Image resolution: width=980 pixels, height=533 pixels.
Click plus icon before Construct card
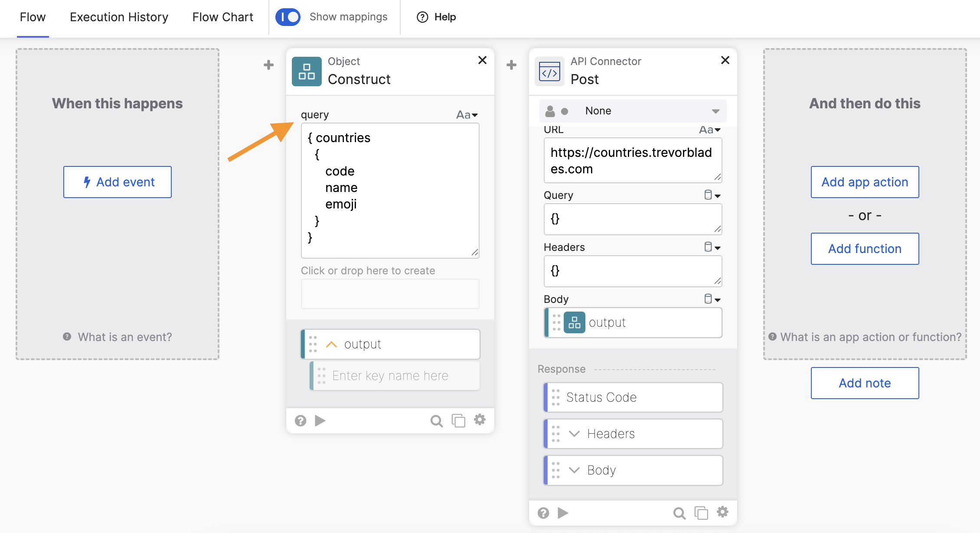pos(268,65)
